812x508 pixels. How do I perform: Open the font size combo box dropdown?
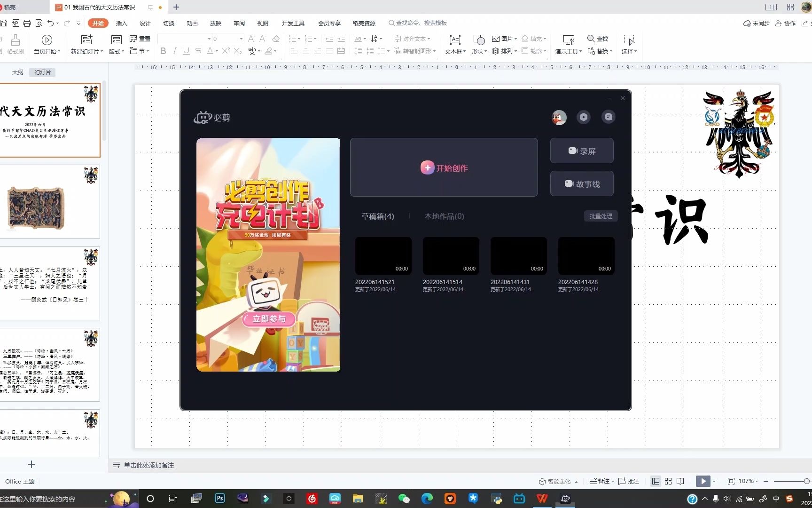(241, 39)
